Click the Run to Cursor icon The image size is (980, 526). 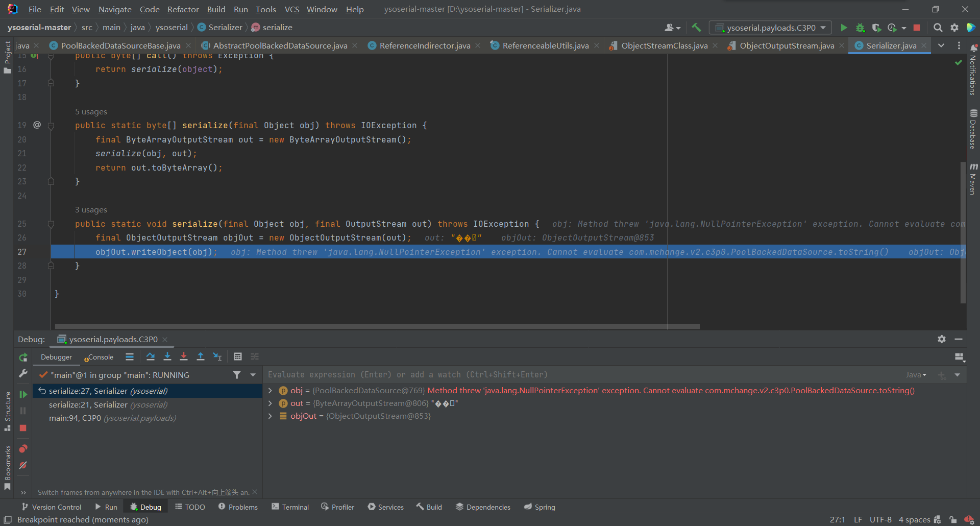pyautogui.click(x=217, y=356)
